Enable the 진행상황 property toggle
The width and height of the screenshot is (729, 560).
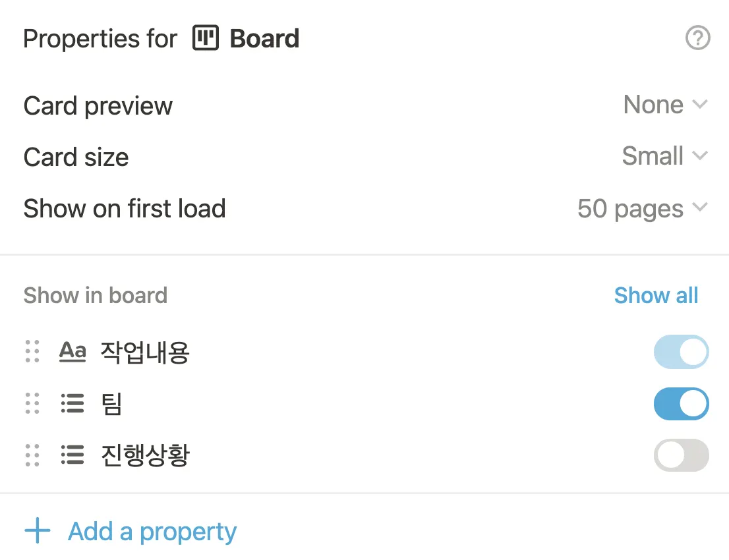pos(681,455)
